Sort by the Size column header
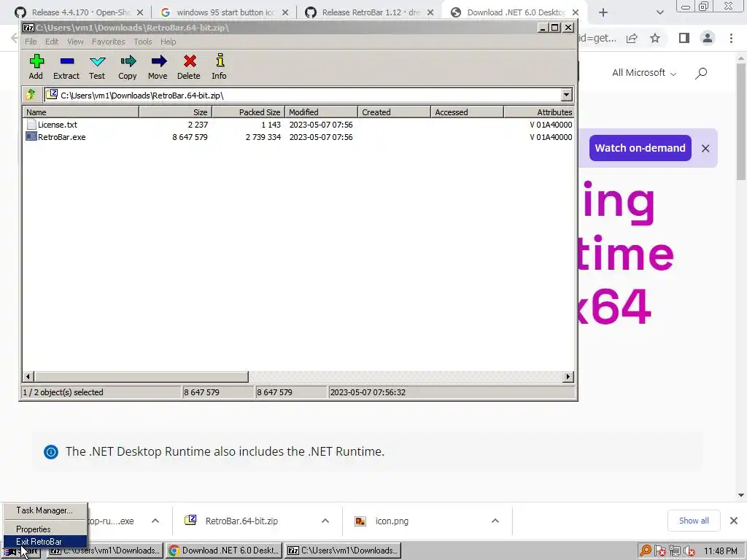The image size is (747, 560). [x=175, y=112]
